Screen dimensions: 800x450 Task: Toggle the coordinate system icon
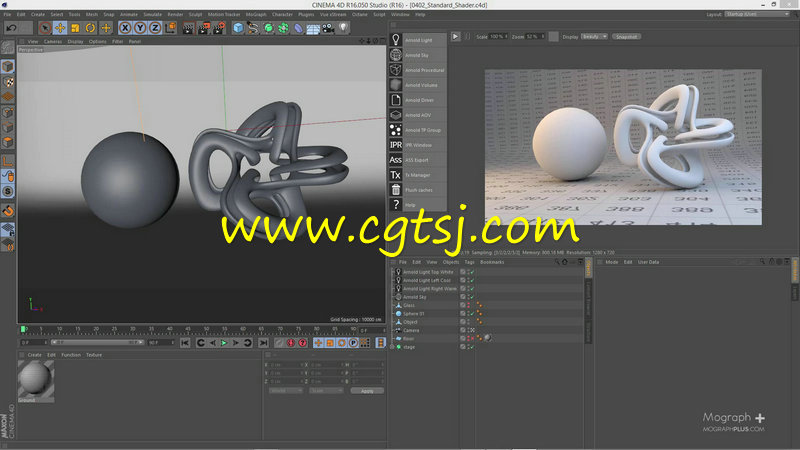click(x=170, y=28)
